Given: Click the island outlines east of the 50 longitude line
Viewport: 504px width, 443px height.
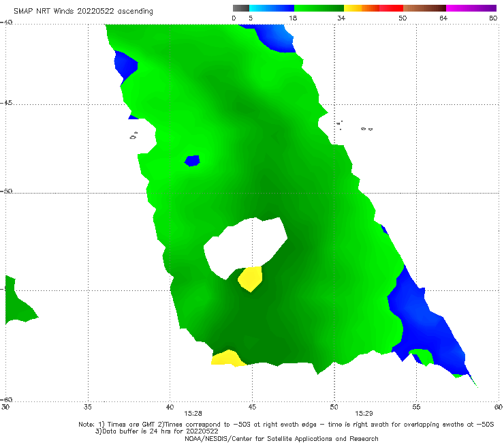Looking at the screenshot, I should [x=354, y=126].
